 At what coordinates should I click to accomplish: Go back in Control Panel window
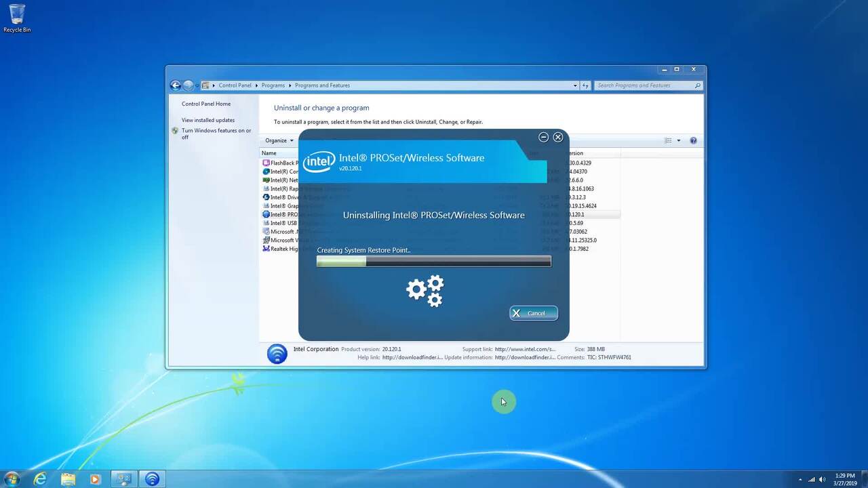point(176,85)
